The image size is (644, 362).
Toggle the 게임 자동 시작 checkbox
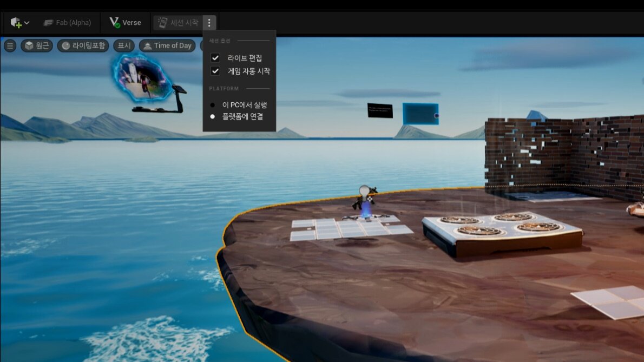tap(215, 71)
